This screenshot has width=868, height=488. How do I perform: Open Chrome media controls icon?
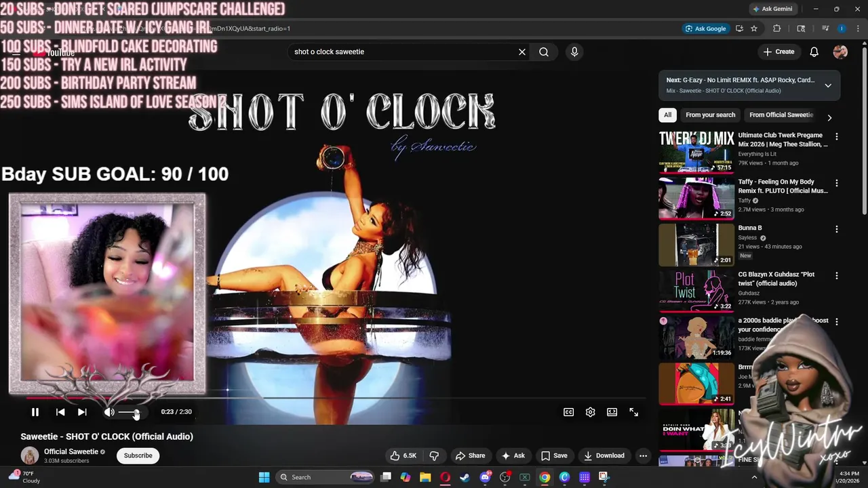point(825,28)
